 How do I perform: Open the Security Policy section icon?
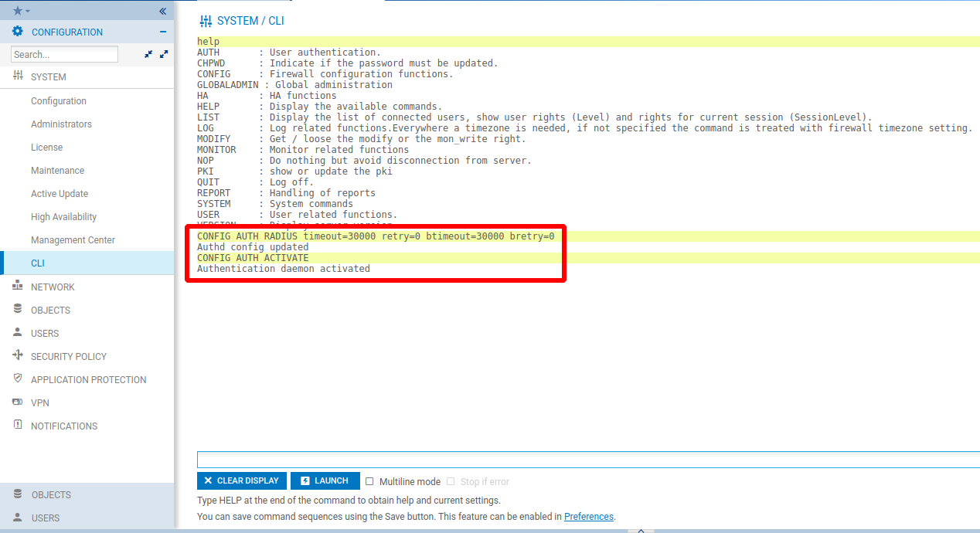coord(18,356)
